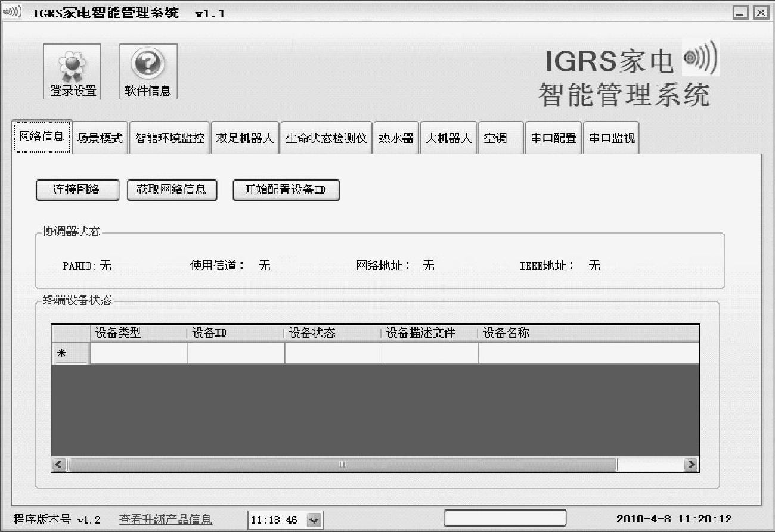Open the 软件信息 software info icon
The width and height of the screenshot is (775, 532).
[148, 71]
